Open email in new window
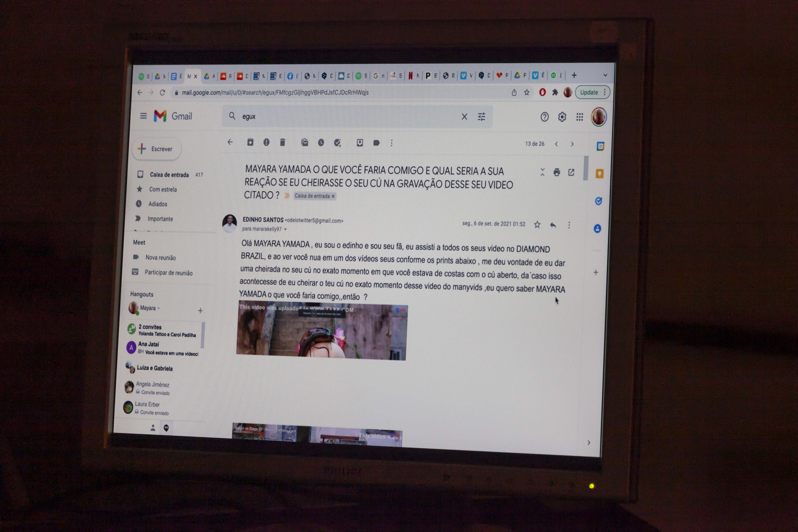This screenshot has height=532, width=798. 571,172
